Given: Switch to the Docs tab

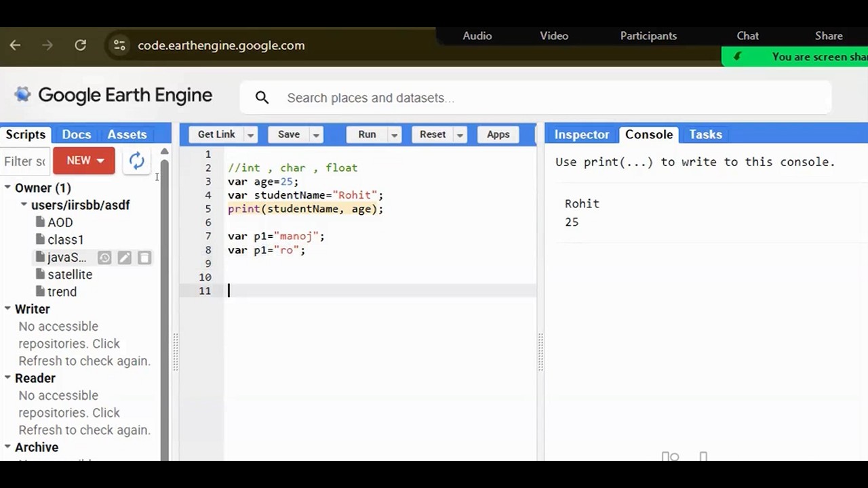Looking at the screenshot, I should click(77, 134).
